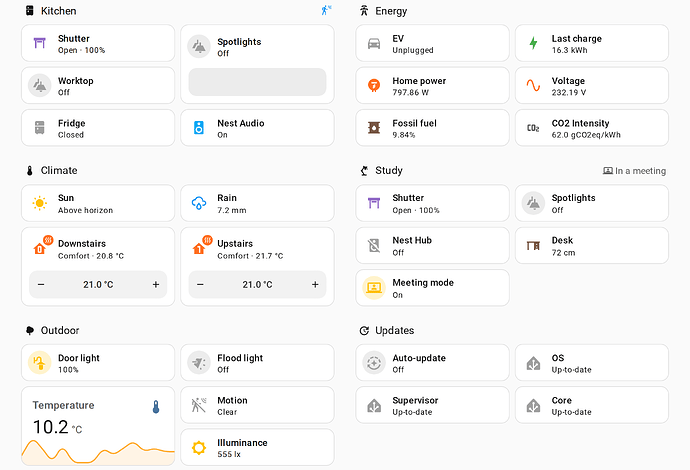This screenshot has width=690, height=470.
Task: Toggle the Meeting mode icon
Action: pos(374,288)
